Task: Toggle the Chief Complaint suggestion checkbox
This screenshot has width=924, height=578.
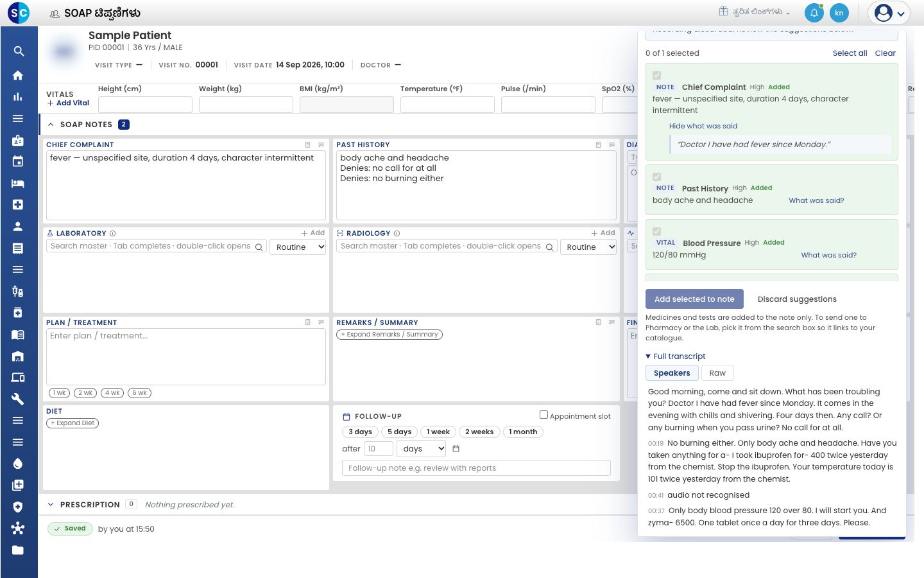Action: point(656,76)
